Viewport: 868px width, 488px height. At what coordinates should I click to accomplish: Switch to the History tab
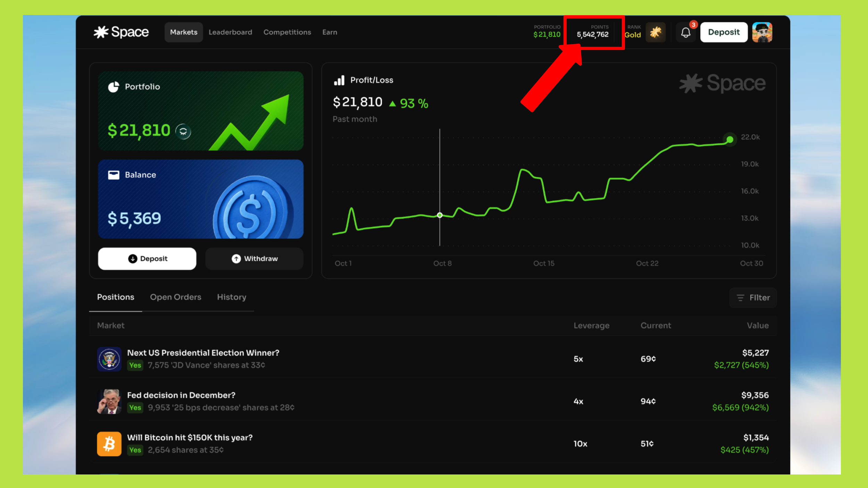[x=231, y=297]
